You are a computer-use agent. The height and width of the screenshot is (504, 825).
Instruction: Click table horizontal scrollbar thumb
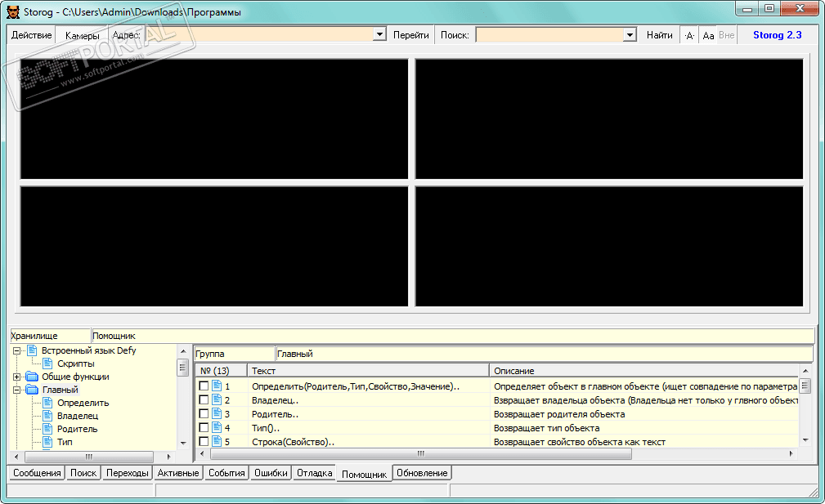421,453
